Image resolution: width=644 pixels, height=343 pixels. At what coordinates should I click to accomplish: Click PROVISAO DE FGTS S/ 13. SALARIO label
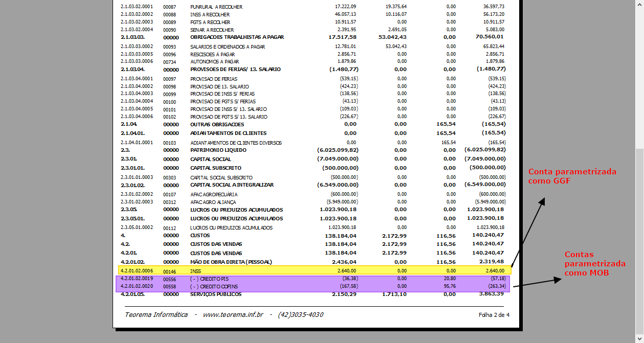[x=229, y=117]
